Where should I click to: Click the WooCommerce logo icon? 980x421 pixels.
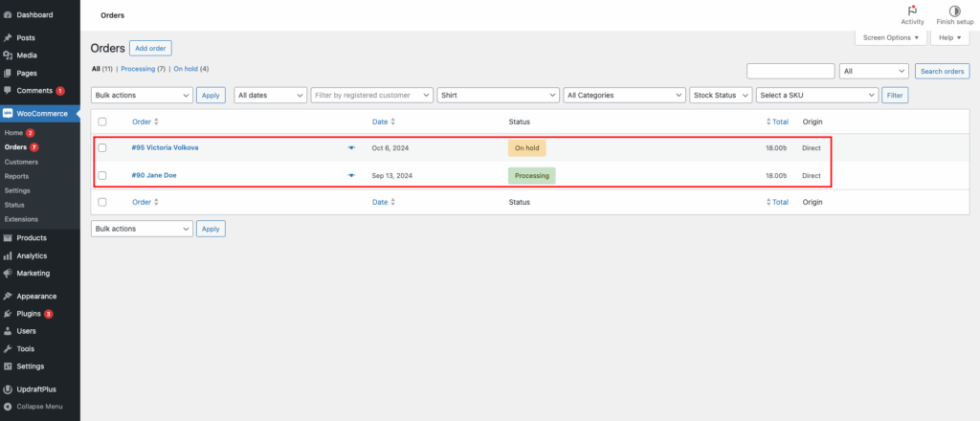8,113
